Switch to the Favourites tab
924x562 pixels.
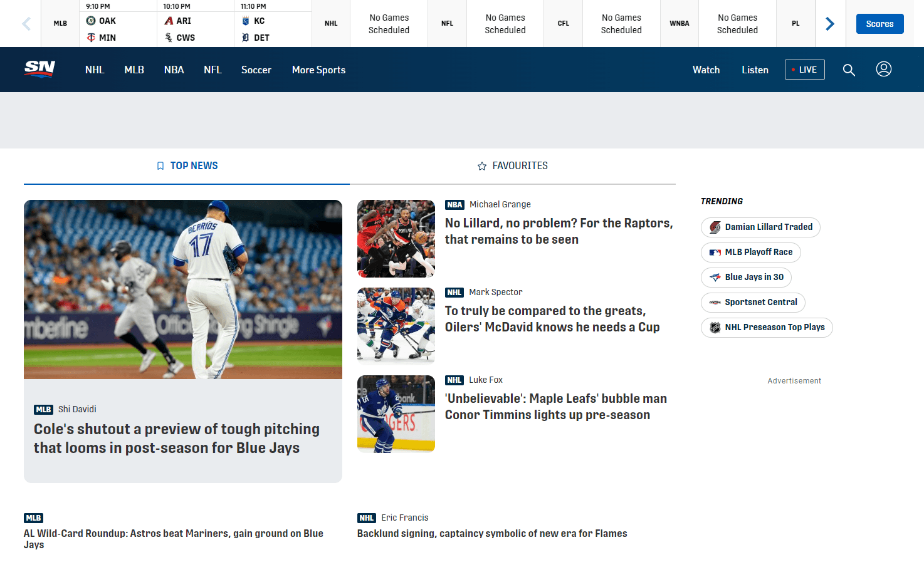tap(513, 166)
